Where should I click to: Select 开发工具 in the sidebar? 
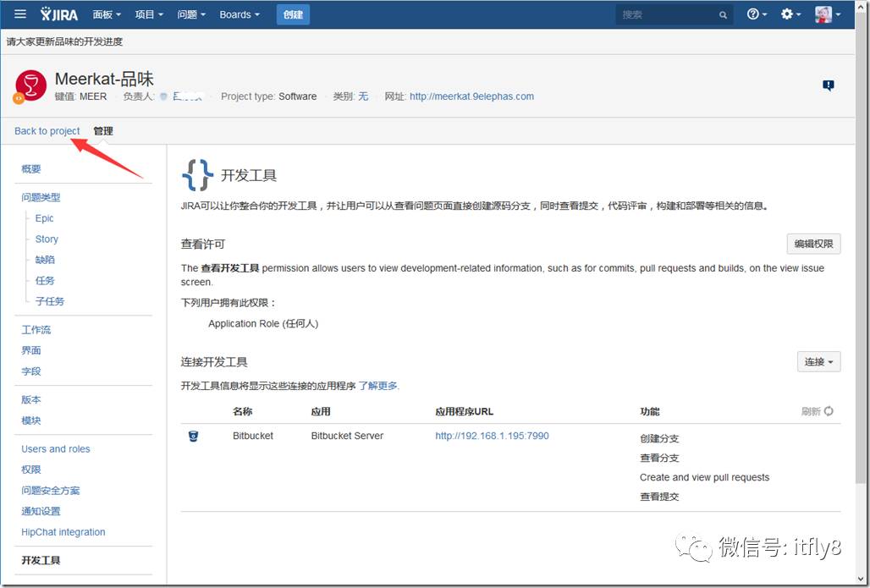coord(41,560)
